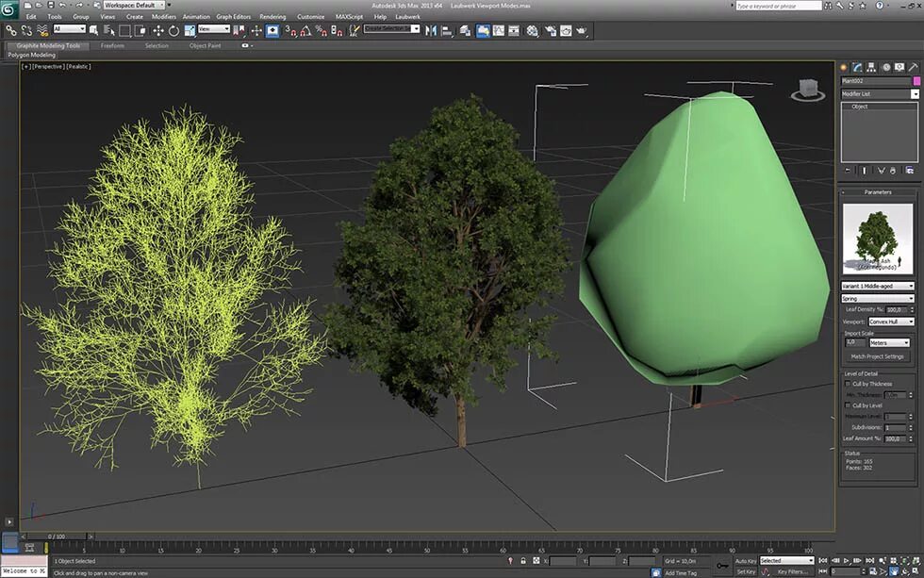Click the pink object color swatch
The width and height of the screenshot is (924, 578).
916,81
